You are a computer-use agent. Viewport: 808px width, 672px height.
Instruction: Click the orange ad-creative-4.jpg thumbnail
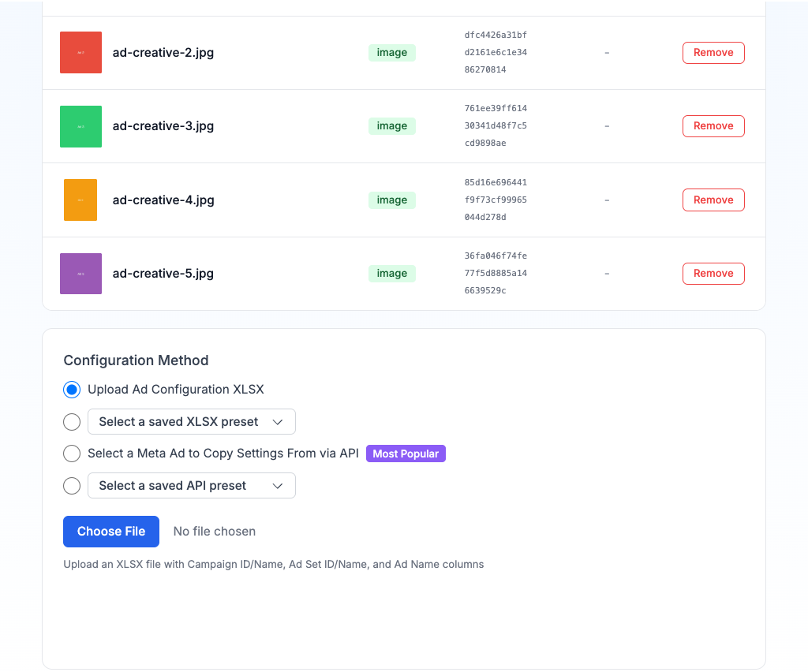tap(80, 200)
